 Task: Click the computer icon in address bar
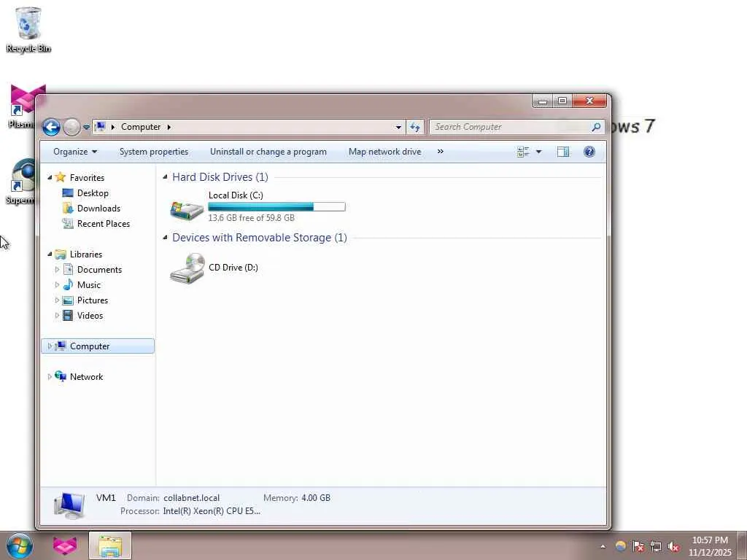(x=100, y=127)
